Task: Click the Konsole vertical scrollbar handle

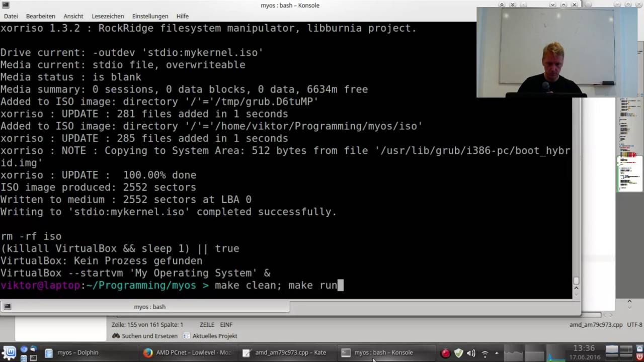Action: pyautogui.click(x=576, y=281)
